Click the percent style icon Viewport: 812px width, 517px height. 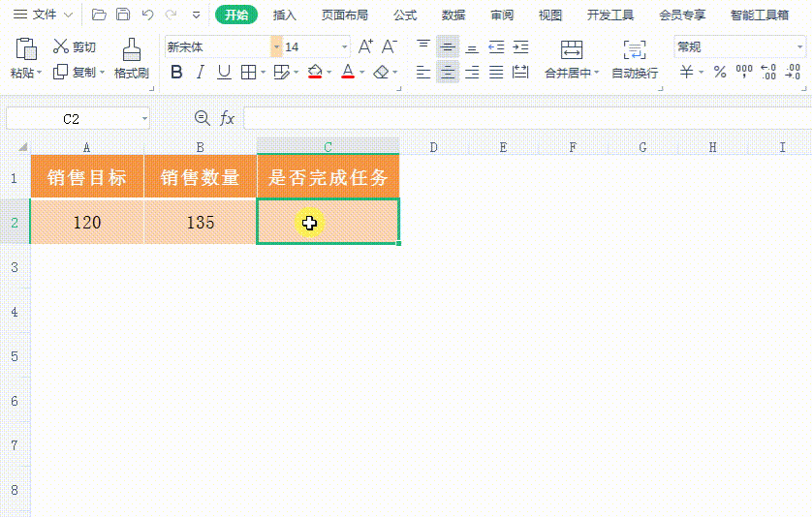[719, 72]
